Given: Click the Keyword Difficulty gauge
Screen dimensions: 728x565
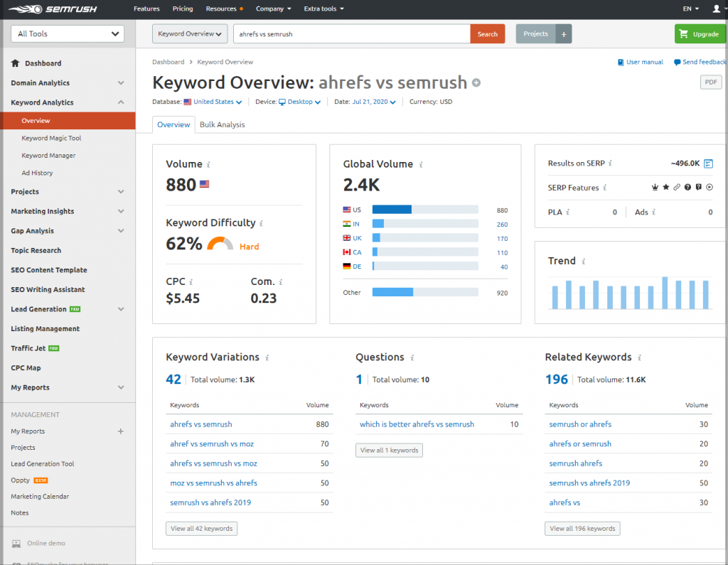Looking at the screenshot, I should 220,244.
